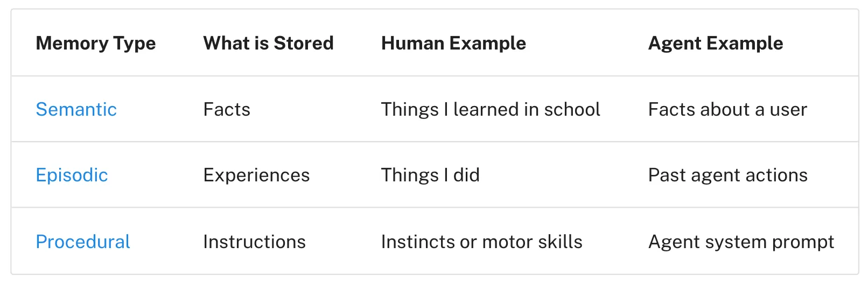Click the What is Stored header
The height and width of the screenshot is (282, 868).
click(268, 43)
